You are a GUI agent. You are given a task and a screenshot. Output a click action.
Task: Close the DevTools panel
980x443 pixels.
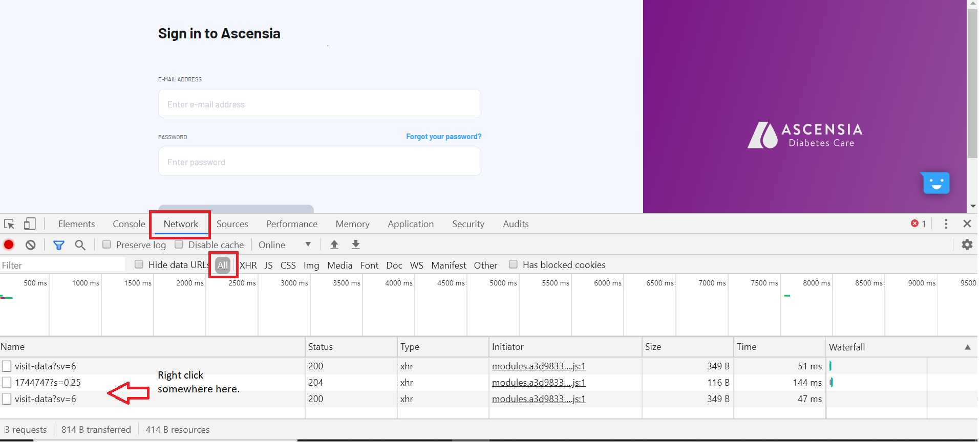[x=967, y=224]
